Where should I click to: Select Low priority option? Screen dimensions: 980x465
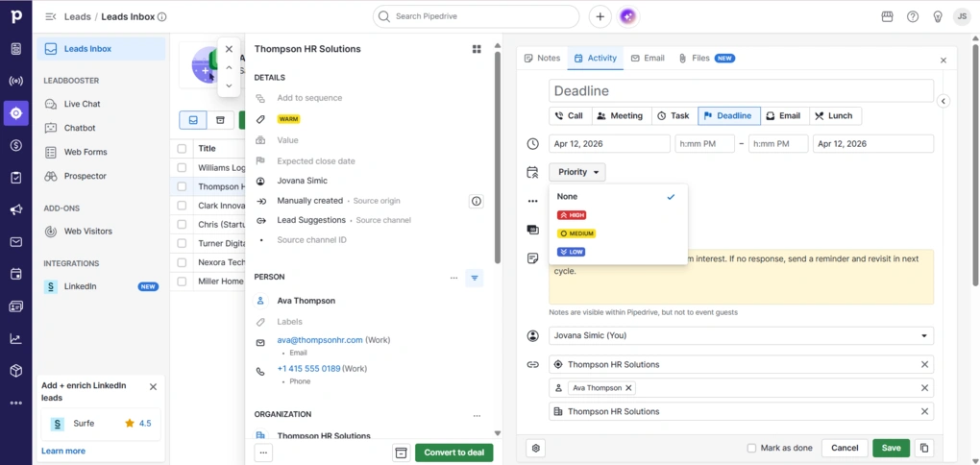pos(570,252)
